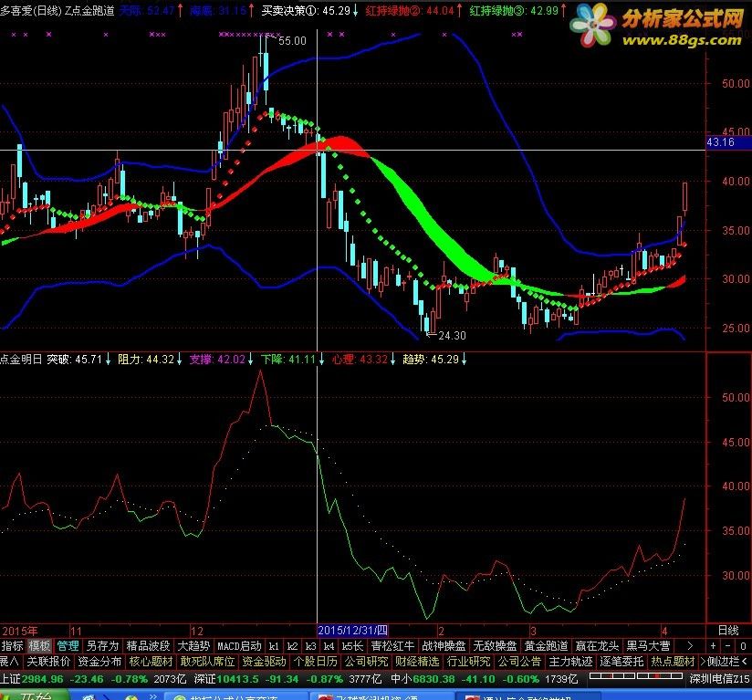Screen dimensions: 752x700
Task: Click the 43.16 price cursor label
Action: [728, 142]
